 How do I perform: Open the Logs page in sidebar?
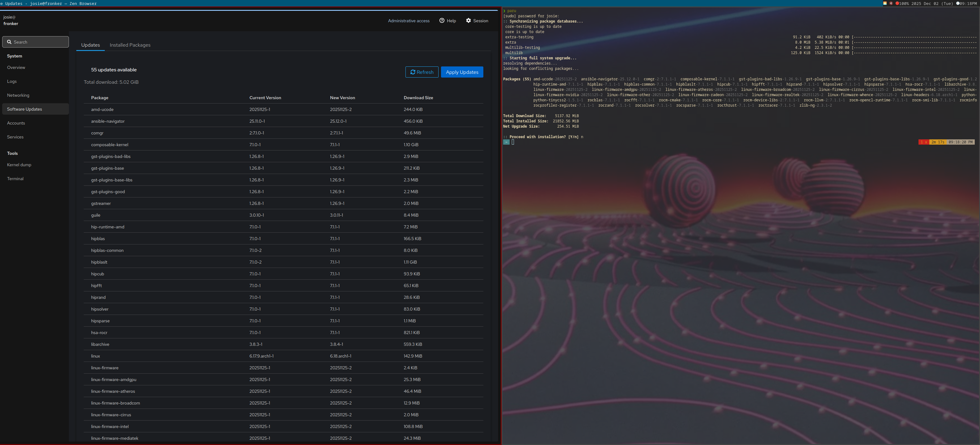click(12, 81)
